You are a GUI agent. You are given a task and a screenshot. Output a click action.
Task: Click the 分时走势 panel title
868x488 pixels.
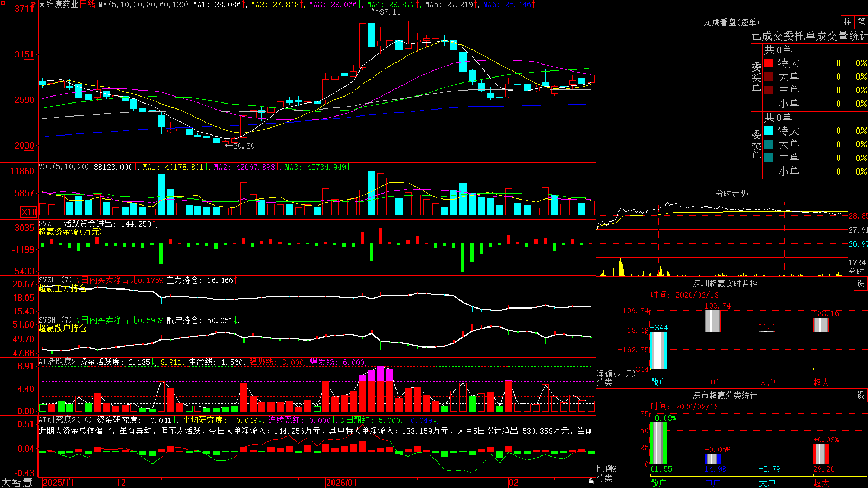(732, 194)
